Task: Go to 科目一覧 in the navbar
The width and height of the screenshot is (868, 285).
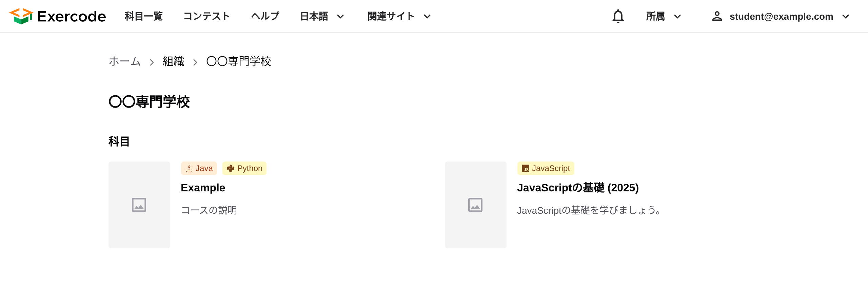Action: coord(144,16)
